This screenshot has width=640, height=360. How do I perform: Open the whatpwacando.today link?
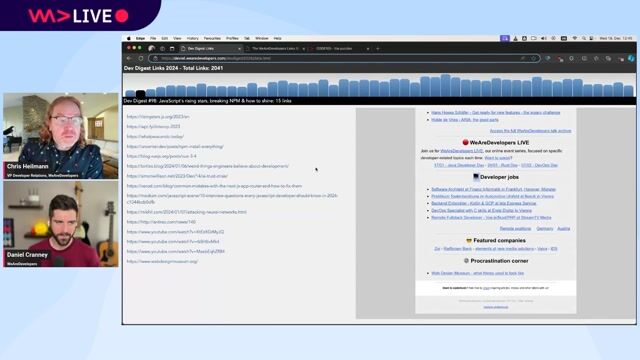[155, 136]
